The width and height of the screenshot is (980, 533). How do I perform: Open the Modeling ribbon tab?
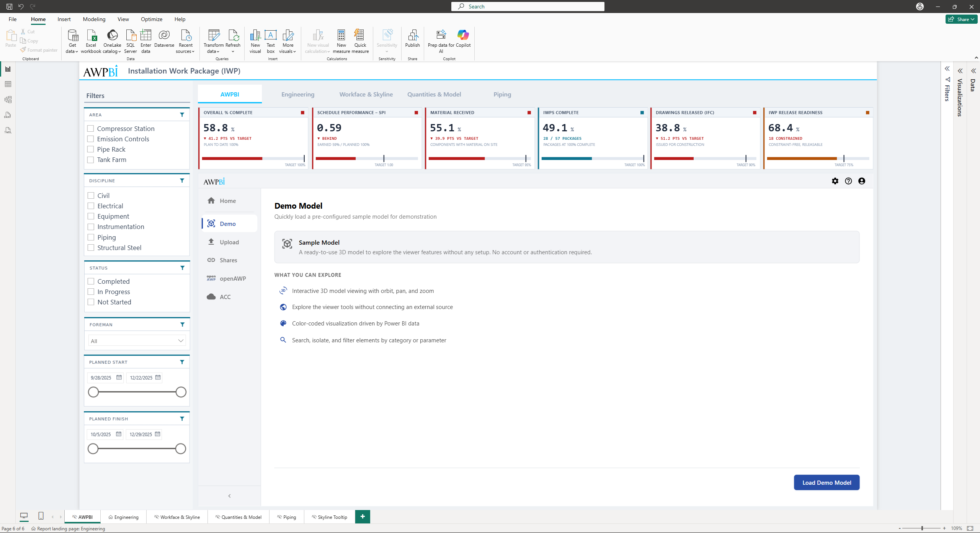pos(94,19)
